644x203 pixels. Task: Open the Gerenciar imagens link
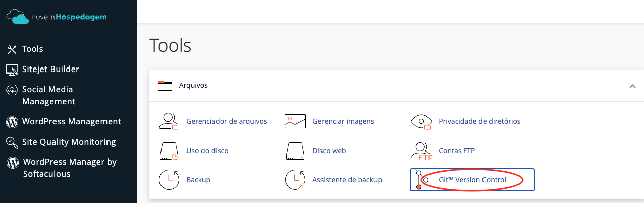(x=343, y=121)
